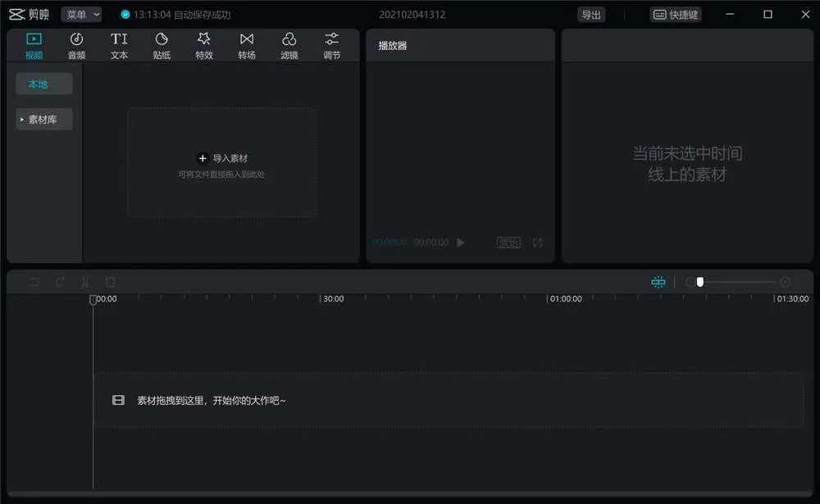Select the 特效 (Effects) panel icon

pos(204,45)
